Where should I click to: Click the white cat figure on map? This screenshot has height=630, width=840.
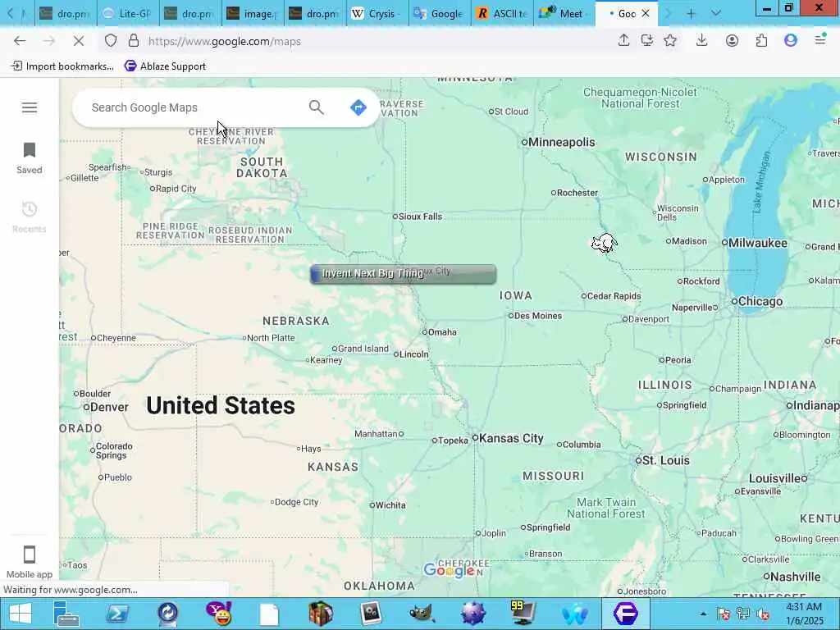click(605, 243)
